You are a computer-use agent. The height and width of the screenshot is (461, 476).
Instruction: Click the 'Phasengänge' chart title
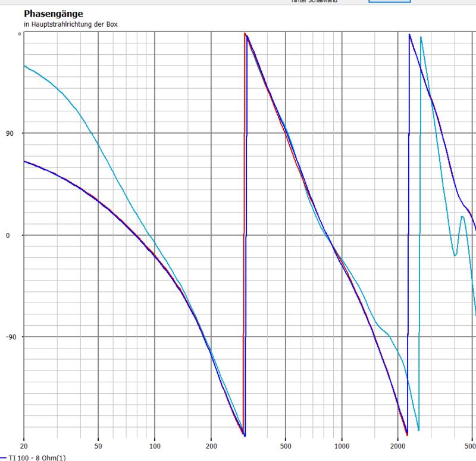(54, 14)
